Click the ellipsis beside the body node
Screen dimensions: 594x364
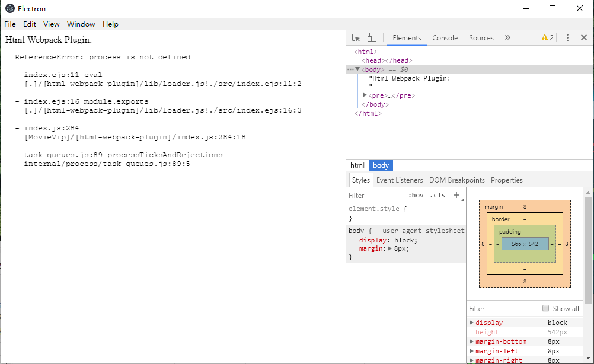[x=350, y=69]
